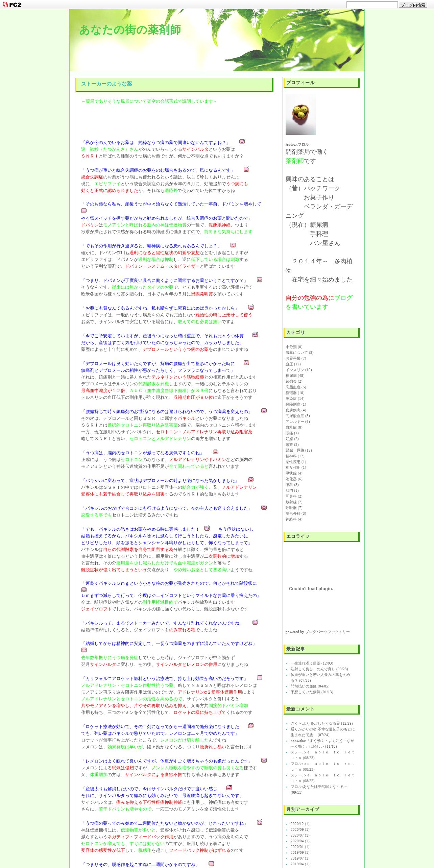Click emoji after じれったいですね line
This screenshot has width=434, height=868.
[260, 822]
